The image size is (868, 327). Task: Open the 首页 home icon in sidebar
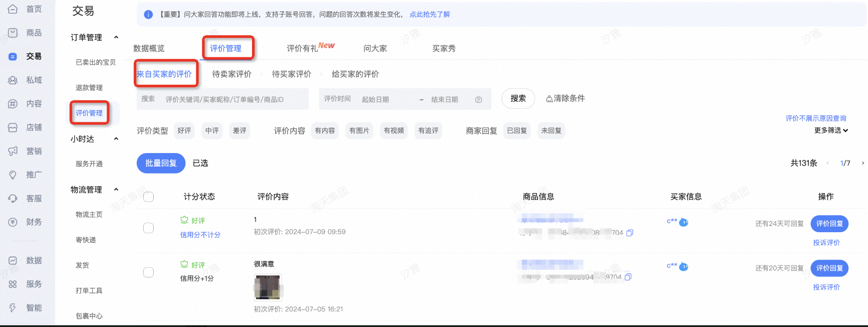pos(13,9)
